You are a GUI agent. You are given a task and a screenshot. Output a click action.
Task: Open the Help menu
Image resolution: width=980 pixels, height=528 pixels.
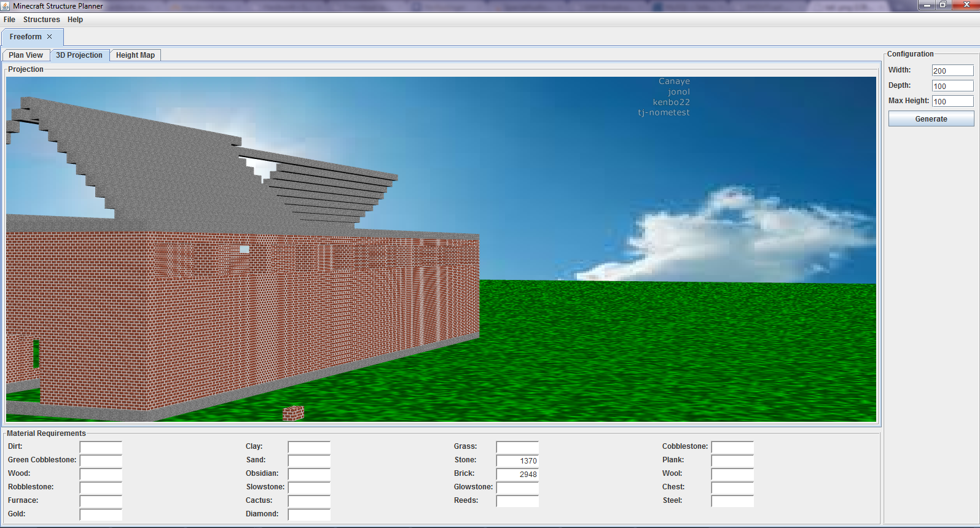75,20
